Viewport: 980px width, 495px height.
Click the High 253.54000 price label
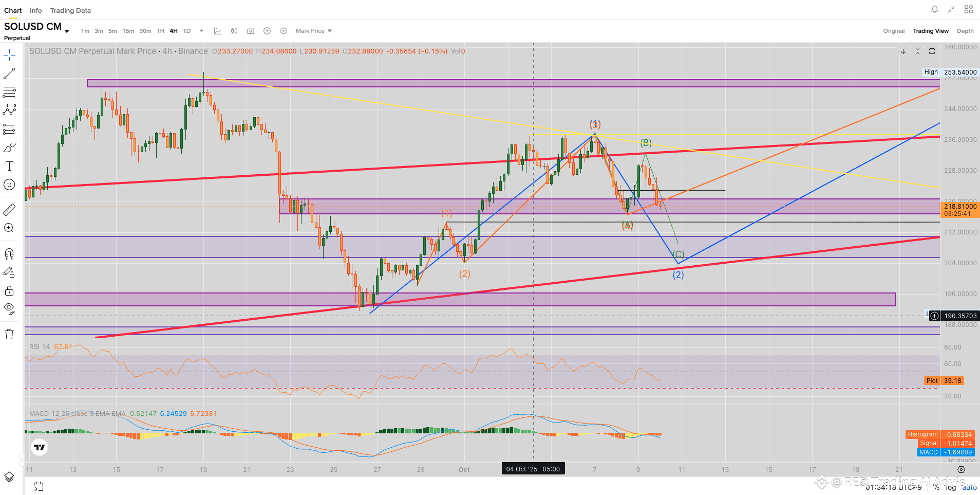(950, 72)
